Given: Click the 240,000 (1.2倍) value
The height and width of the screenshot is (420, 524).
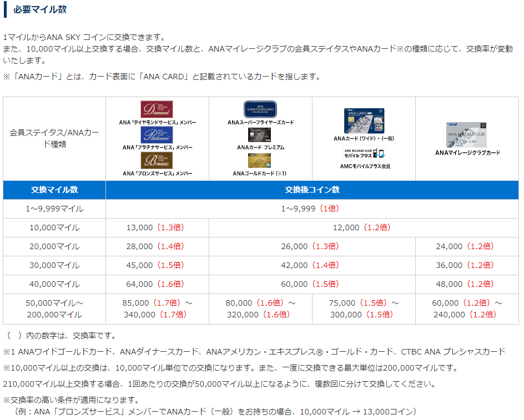Looking at the screenshot, I should [465, 315].
